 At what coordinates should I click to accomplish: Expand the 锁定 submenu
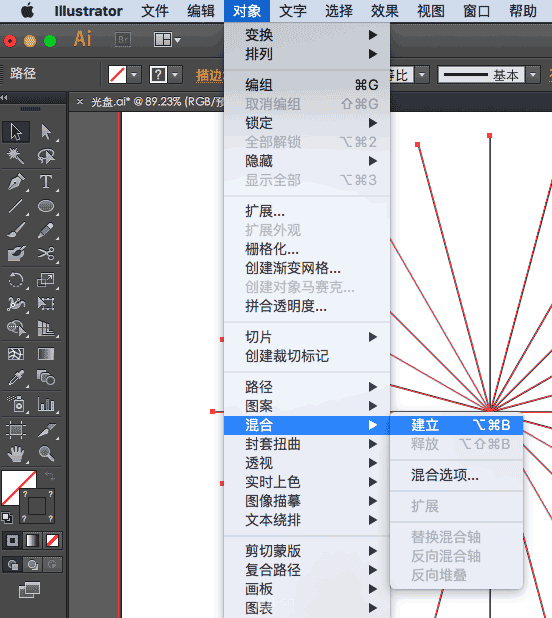307,123
